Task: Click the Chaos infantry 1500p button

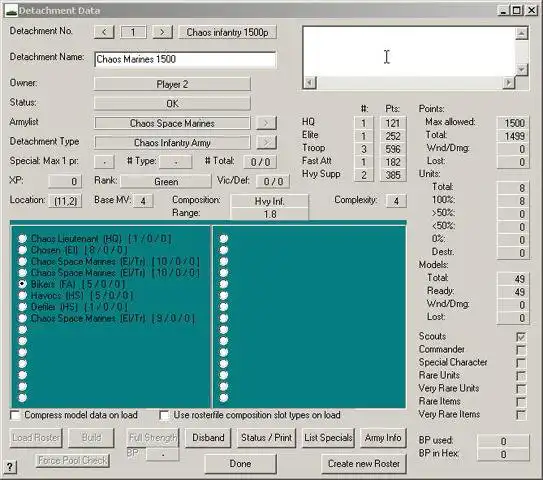Action: [x=227, y=32]
